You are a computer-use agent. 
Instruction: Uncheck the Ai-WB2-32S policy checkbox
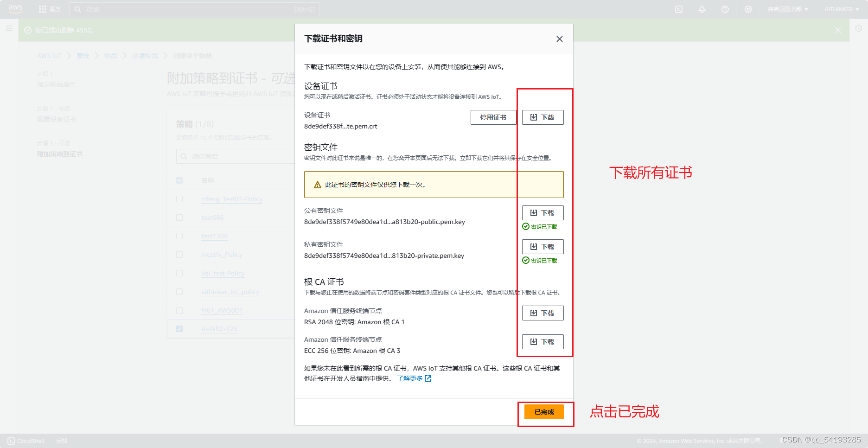coord(179,329)
